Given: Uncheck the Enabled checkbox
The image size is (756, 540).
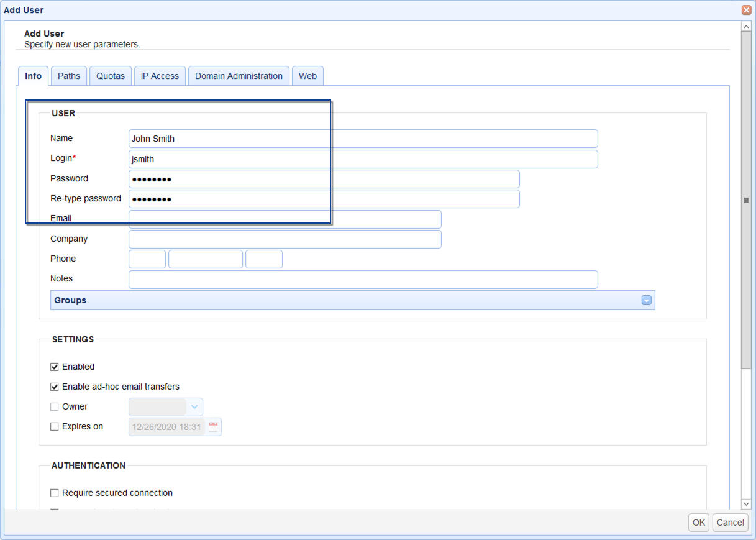Looking at the screenshot, I should (55, 367).
